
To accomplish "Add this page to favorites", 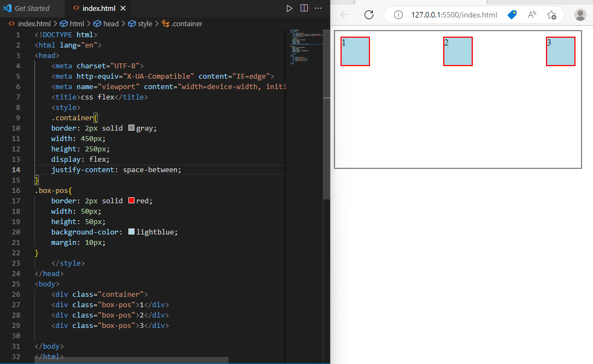I will coord(552,15).
